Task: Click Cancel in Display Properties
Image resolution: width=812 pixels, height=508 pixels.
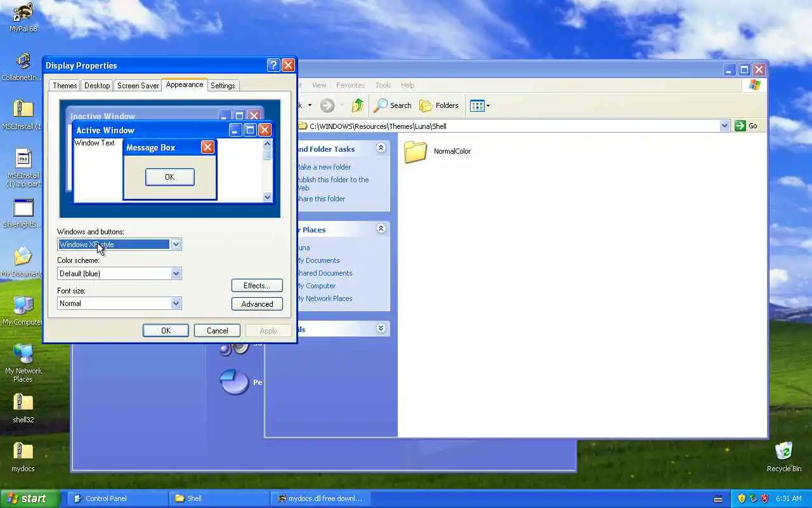Action: pos(217,330)
